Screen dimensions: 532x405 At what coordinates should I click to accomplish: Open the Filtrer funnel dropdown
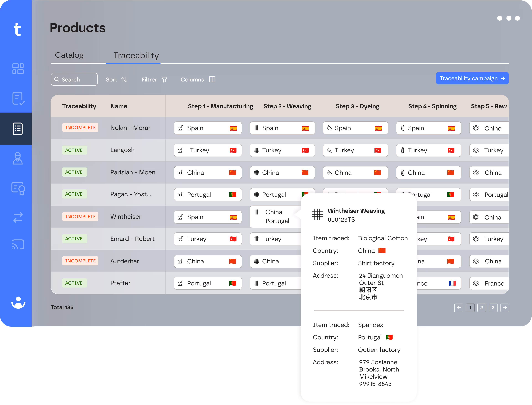(x=154, y=79)
